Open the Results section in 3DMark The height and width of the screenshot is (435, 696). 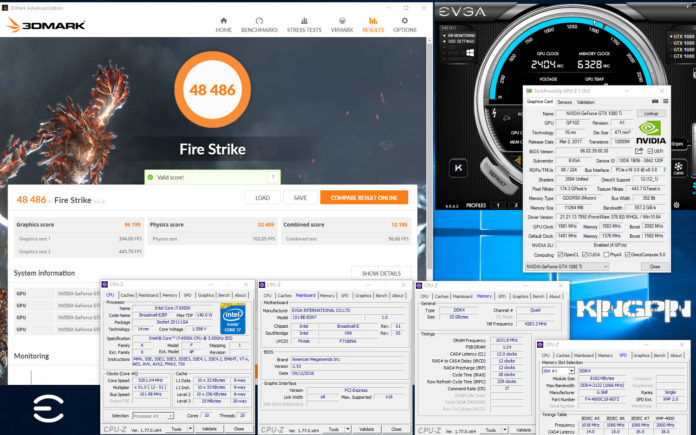(373, 25)
